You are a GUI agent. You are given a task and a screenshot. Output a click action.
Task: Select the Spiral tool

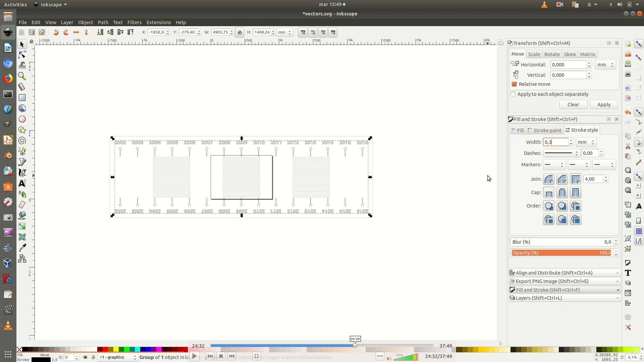click(22, 140)
